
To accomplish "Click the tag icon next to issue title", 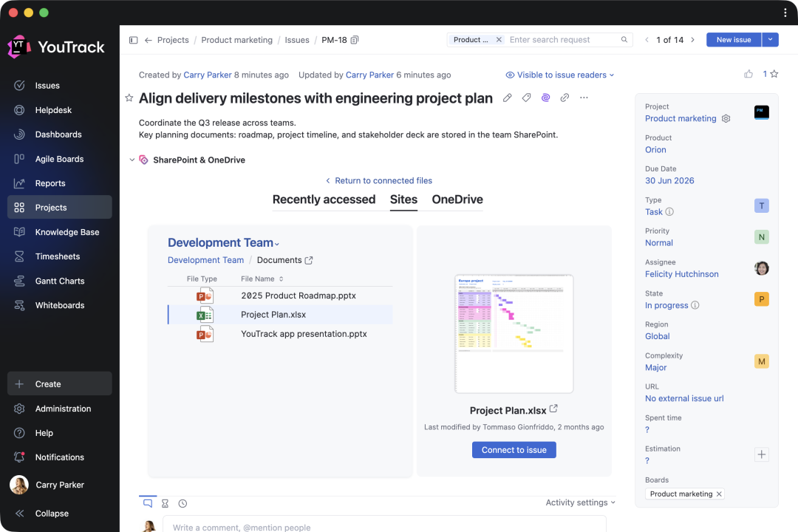I will [526, 98].
